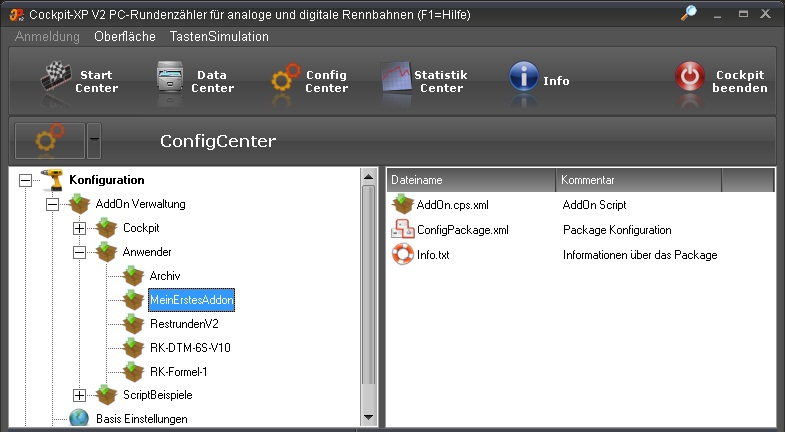Select the ConfigPackage.xml file icon
The width and height of the screenshot is (785, 432).
click(403, 229)
